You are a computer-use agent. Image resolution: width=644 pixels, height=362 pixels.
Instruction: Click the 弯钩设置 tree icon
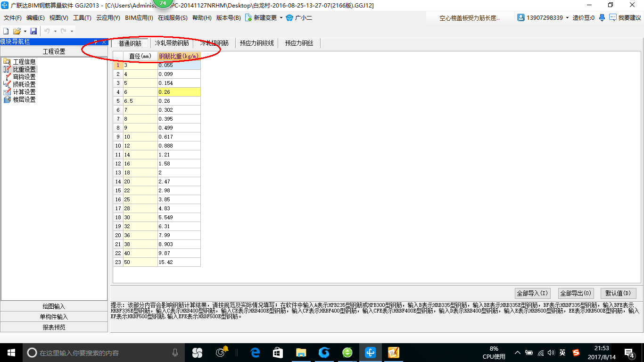tap(7, 77)
